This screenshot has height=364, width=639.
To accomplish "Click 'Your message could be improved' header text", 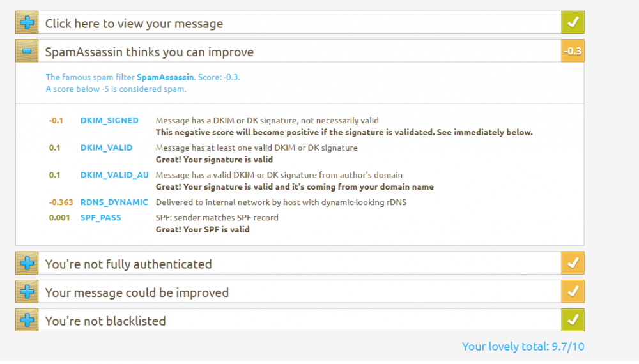I will coord(137,292).
